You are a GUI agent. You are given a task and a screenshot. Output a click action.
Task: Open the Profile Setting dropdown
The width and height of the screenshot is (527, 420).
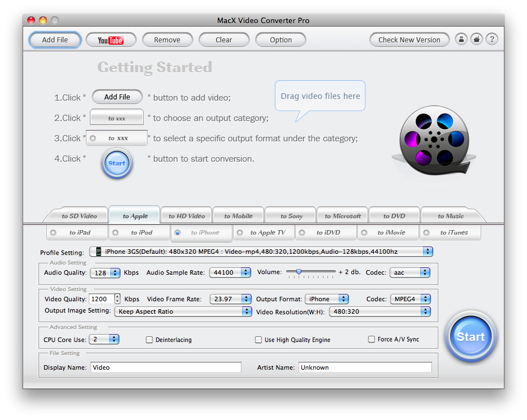pos(261,252)
